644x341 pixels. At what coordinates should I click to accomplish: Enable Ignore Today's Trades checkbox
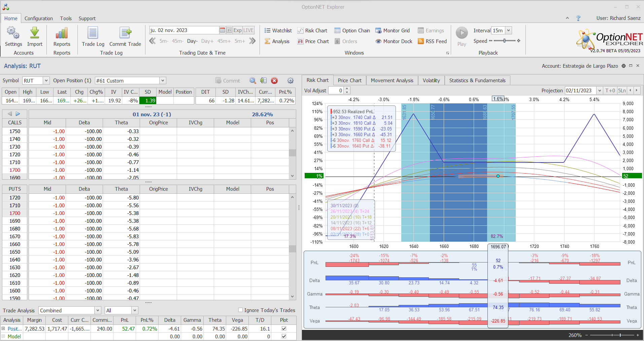240,310
